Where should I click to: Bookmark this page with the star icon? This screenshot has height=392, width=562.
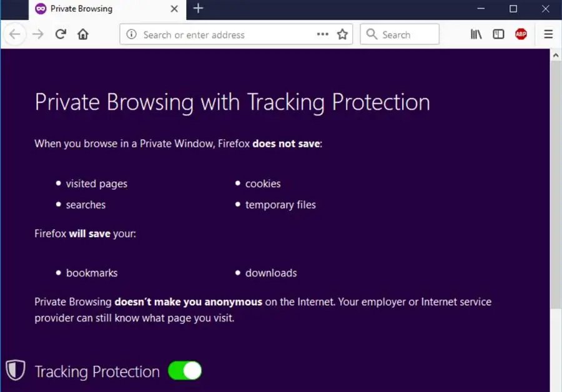point(342,34)
